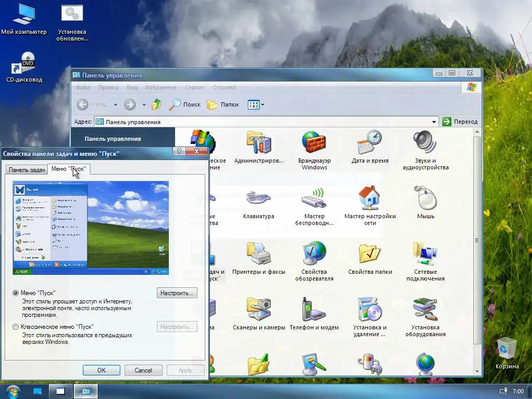The image size is (532, 399).
Task: Click the Control Panel scrollbar up arrow
Action: 477,131
